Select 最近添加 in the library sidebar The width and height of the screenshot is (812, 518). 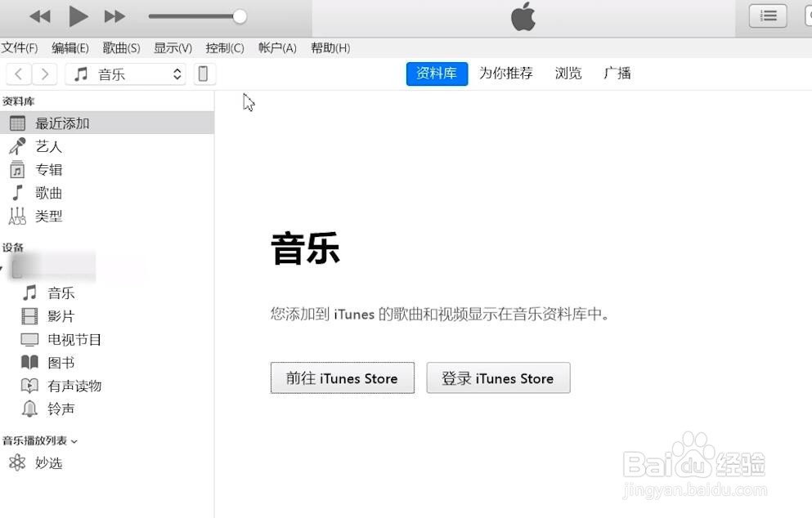click(106, 123)
